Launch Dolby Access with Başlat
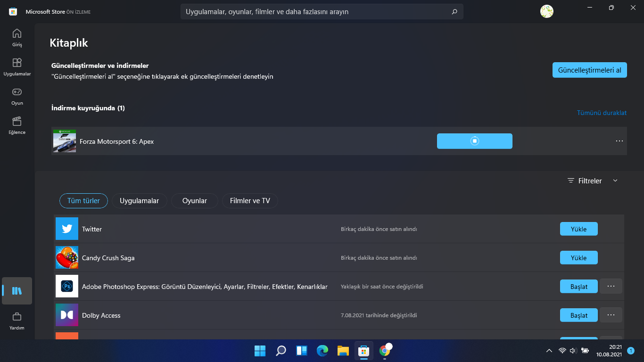The width and height of the screenshot is (644, 362). [x=579, y=315]
